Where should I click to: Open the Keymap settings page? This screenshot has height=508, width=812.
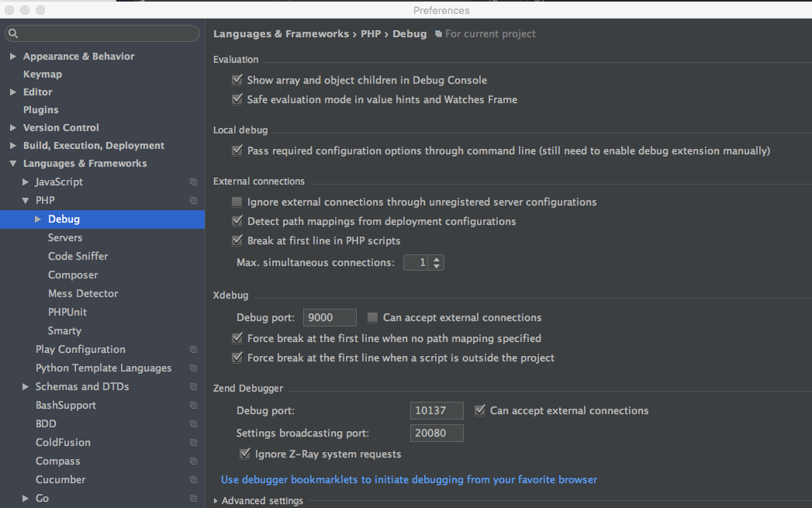(43, 74)
